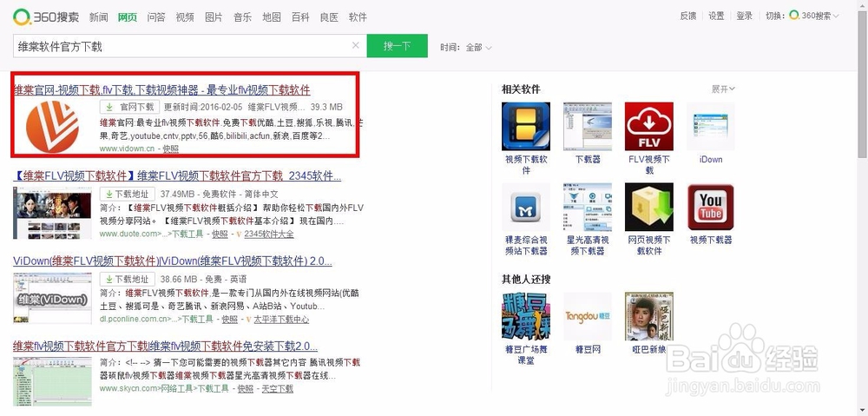Go to 图片 search tab
The height and width of the screenshot is (416, 868).
(214, 17)
